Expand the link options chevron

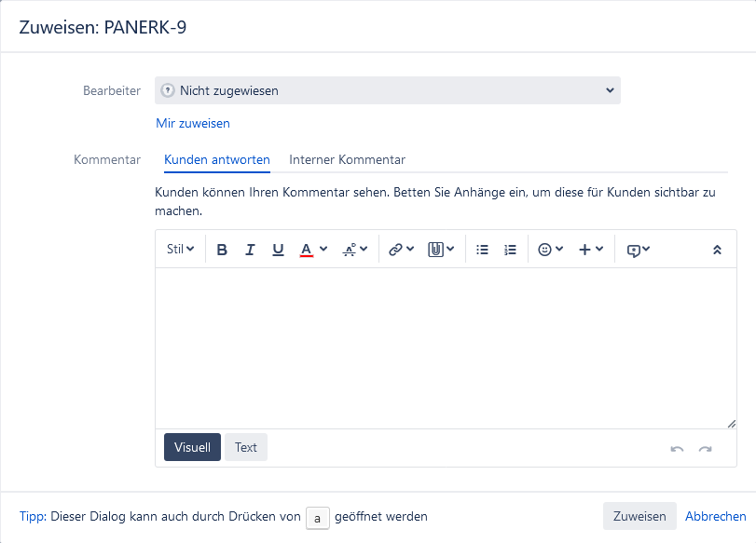click(410, 249)
